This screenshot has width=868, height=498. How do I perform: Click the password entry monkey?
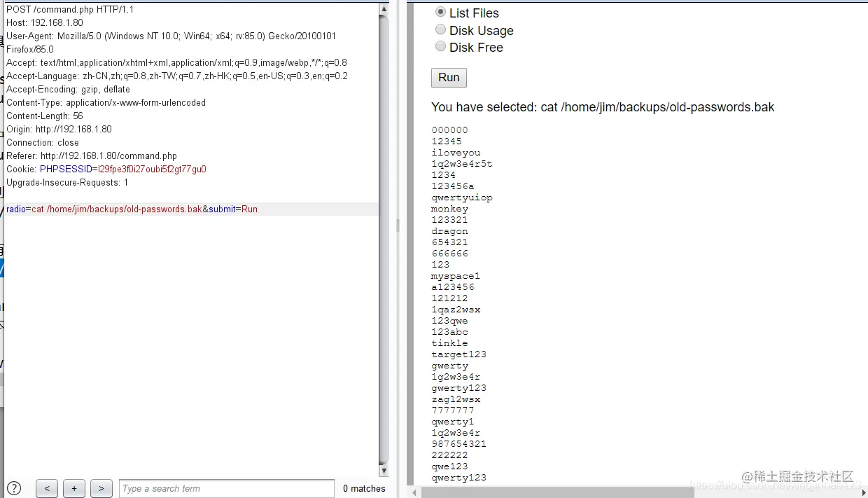(x=449, y=209)
